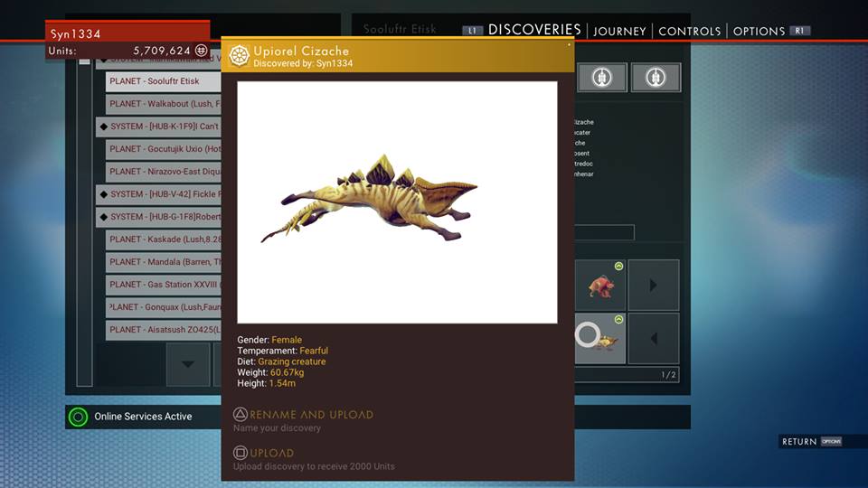Click Online Services Active text
Image resolution: width=868 pixels, height=488 pixels.
point(143,417)
